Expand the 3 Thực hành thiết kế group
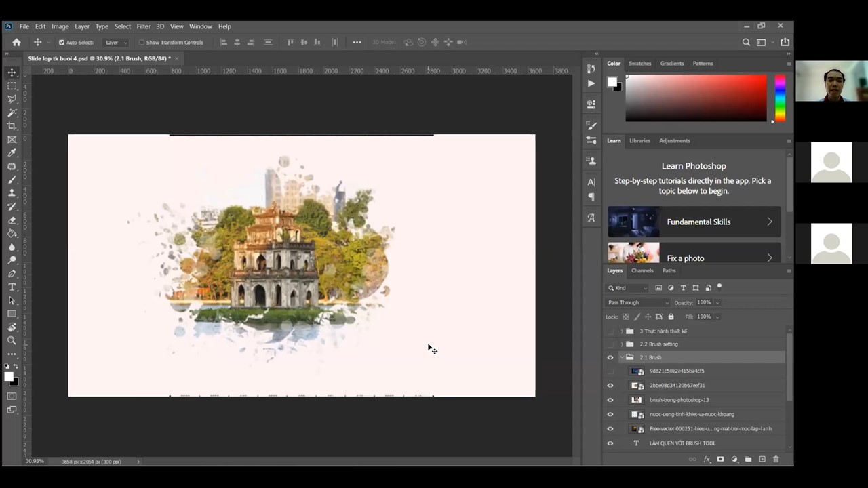Viewport: 868px width, 488px height. pyautogui.click(x=622, y=331)
